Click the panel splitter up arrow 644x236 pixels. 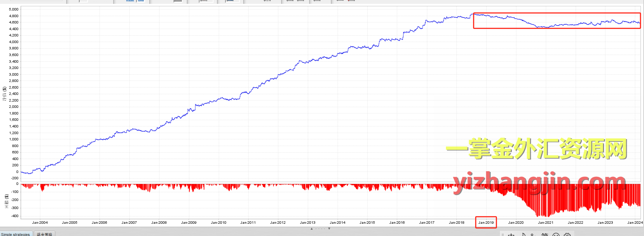(x=312, y=229)
